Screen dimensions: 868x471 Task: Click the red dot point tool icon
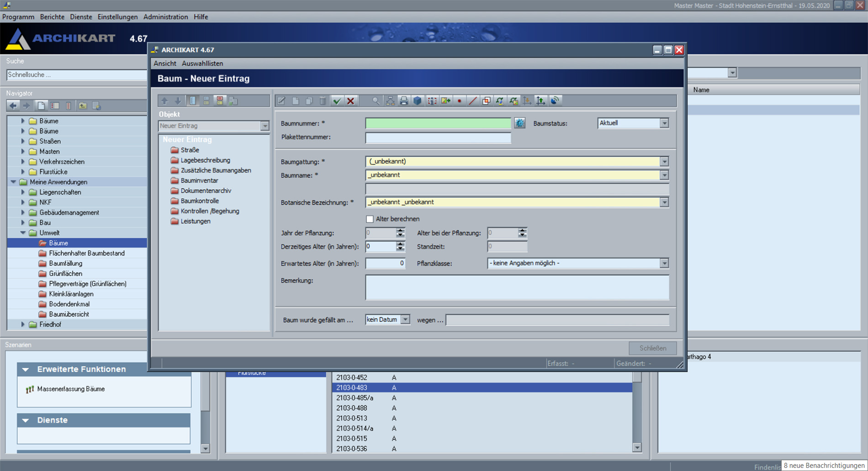coord(459,101)
